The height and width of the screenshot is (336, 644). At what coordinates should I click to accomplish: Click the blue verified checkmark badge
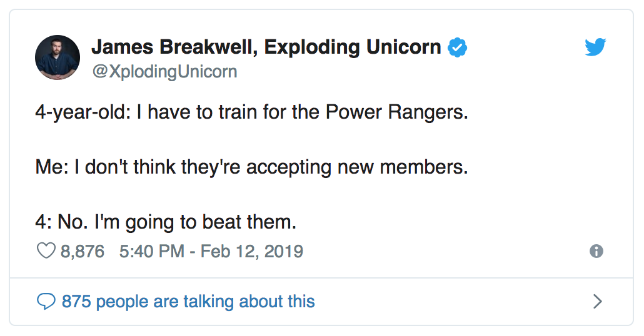(x=458, y=47)
